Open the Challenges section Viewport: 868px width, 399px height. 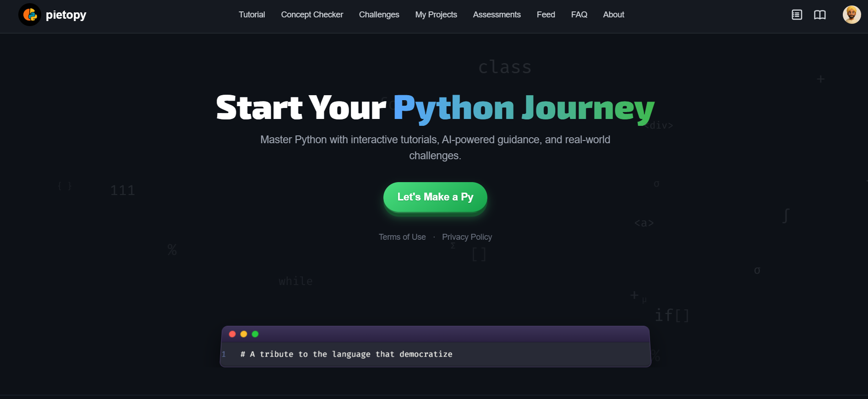click(x=379, y=15)
